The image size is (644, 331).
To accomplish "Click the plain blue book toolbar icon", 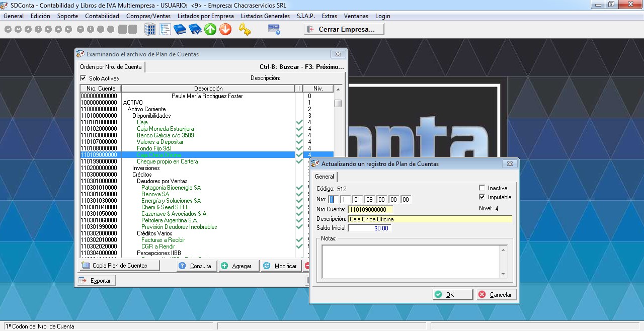I will pyautogui.click(x=180, y=30).
